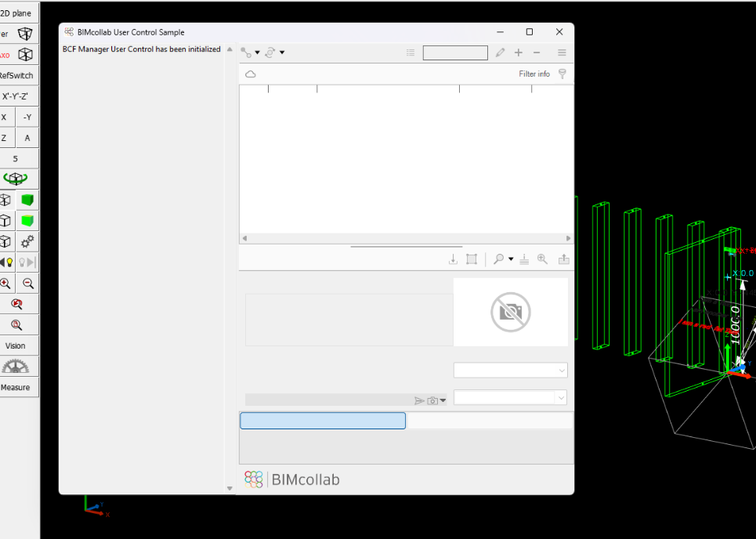This screenshot has height=539, width=756.
Task: Click the square selection frame icon
Action: coord(472,259)
